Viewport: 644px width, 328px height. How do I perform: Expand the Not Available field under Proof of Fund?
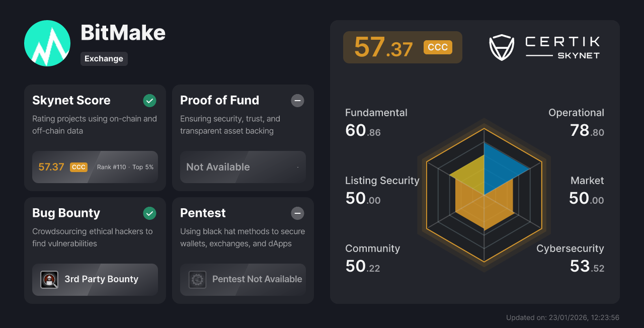click(243, 167)
